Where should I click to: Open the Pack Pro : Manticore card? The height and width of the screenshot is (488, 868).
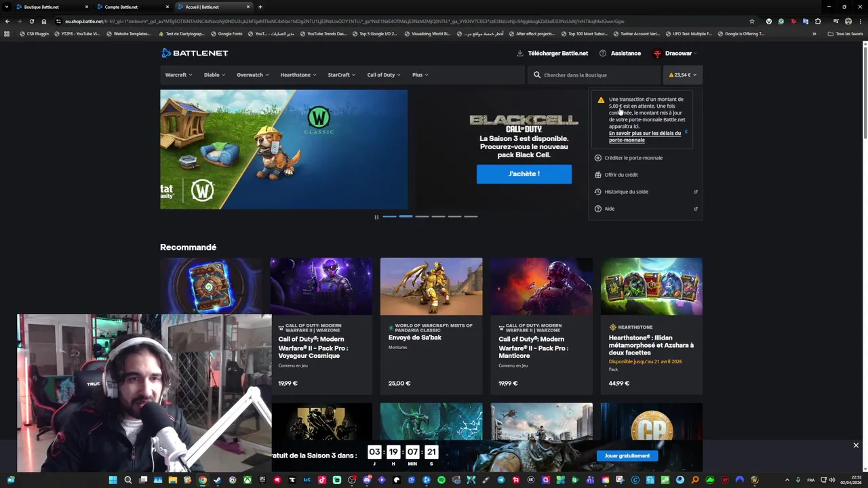coord(541,326)
